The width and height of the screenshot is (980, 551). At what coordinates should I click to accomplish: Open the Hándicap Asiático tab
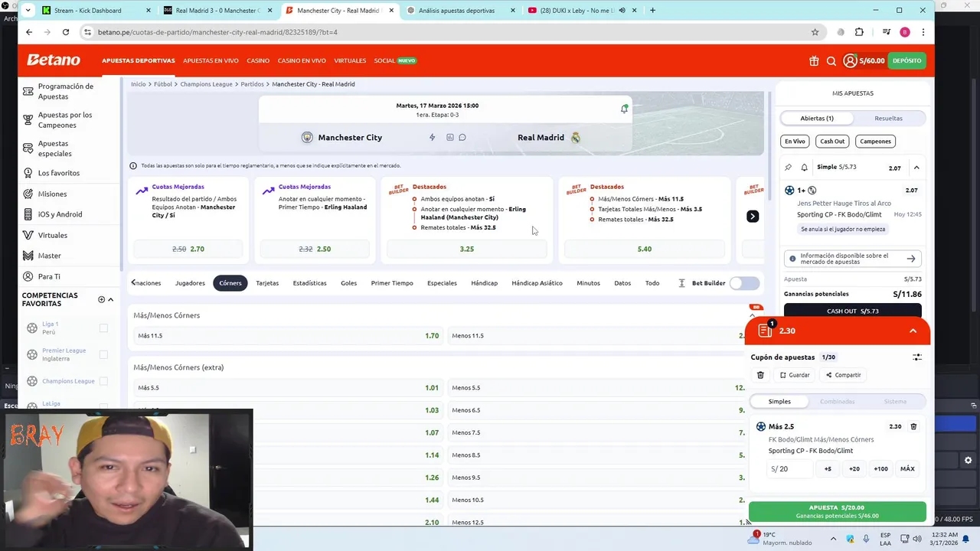coord(537,283)
